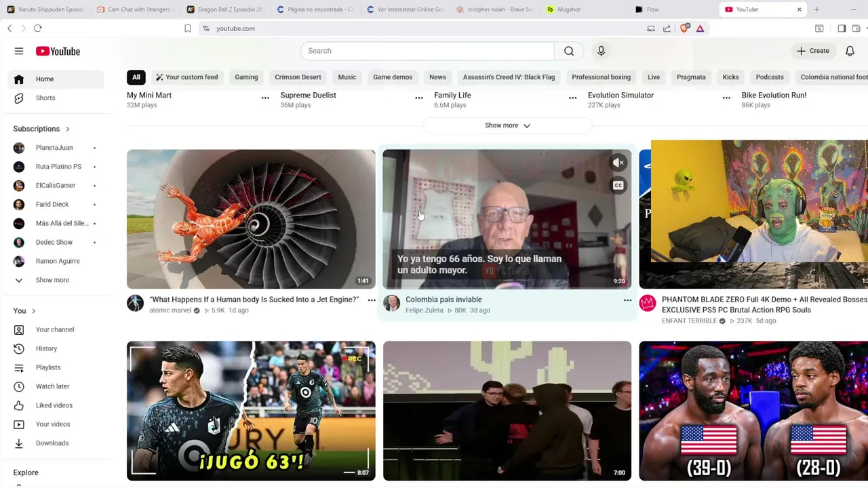This screenshot has height=488, width=868.
Task: Open more options for Colombia país inviable
Action: click(627, 300)
